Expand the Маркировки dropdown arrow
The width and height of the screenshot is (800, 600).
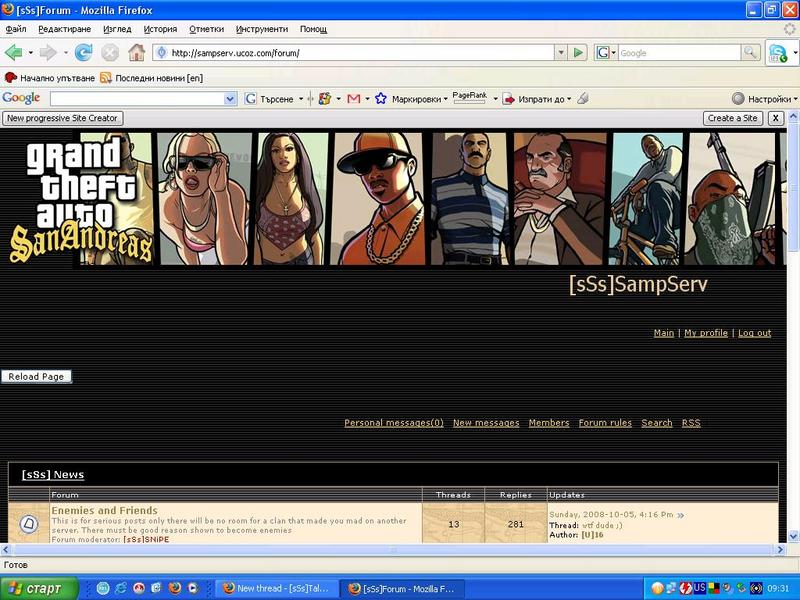click(x=445, y=98)
